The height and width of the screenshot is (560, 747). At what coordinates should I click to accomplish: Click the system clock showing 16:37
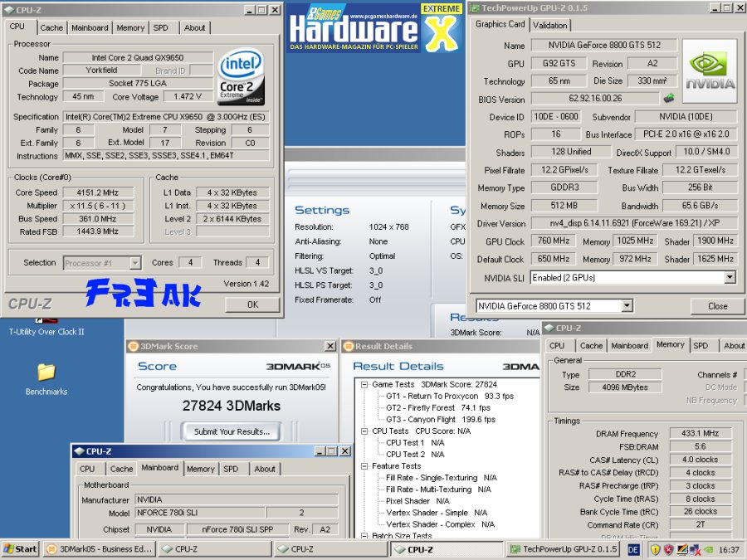tap(729, 550)
